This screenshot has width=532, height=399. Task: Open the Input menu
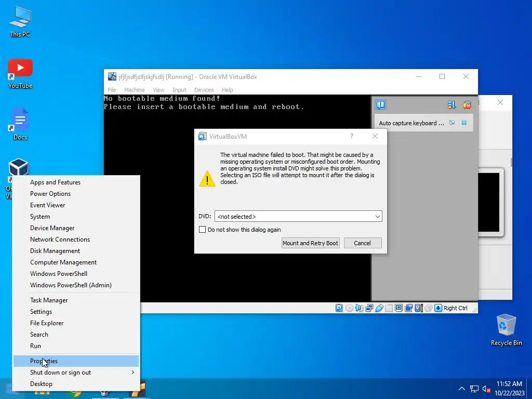179,90
